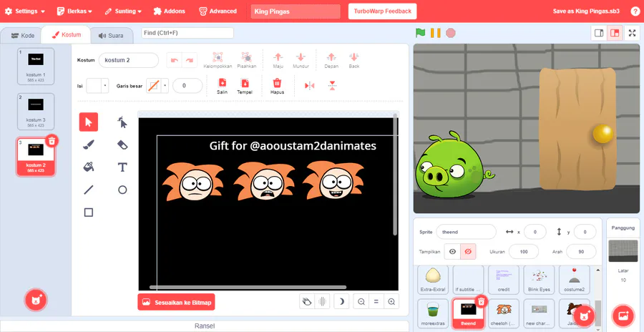Image resolution: width=644 pixels, height=332 pixels.
Task: Select the Text tool
Action: 122,167
